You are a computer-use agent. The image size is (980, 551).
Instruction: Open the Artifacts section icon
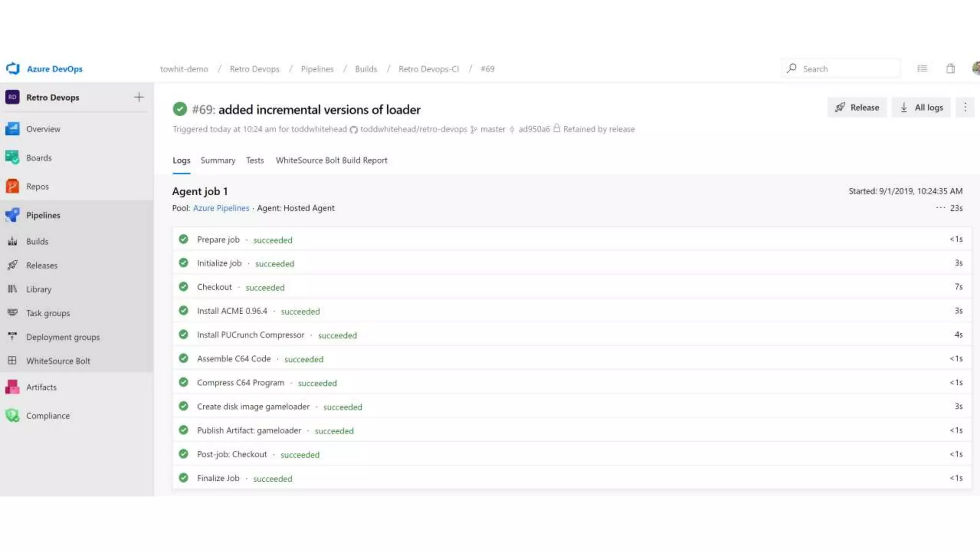(12, 387)
